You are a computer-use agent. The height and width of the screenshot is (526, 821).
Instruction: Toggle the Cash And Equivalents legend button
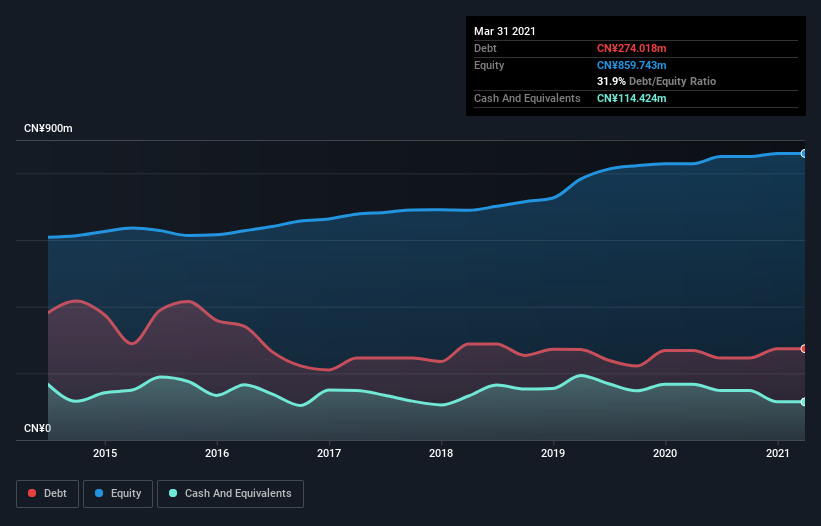(x=230, y=494)
